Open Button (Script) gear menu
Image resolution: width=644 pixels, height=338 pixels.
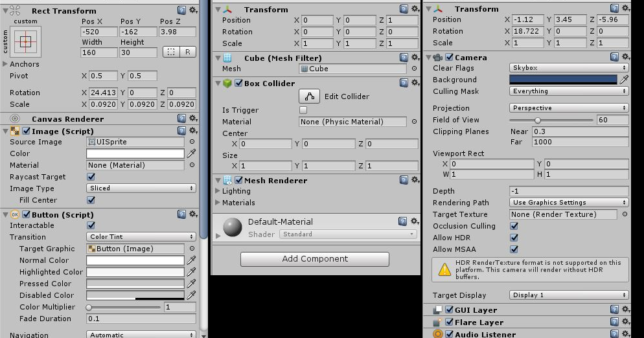pos(193,214)
